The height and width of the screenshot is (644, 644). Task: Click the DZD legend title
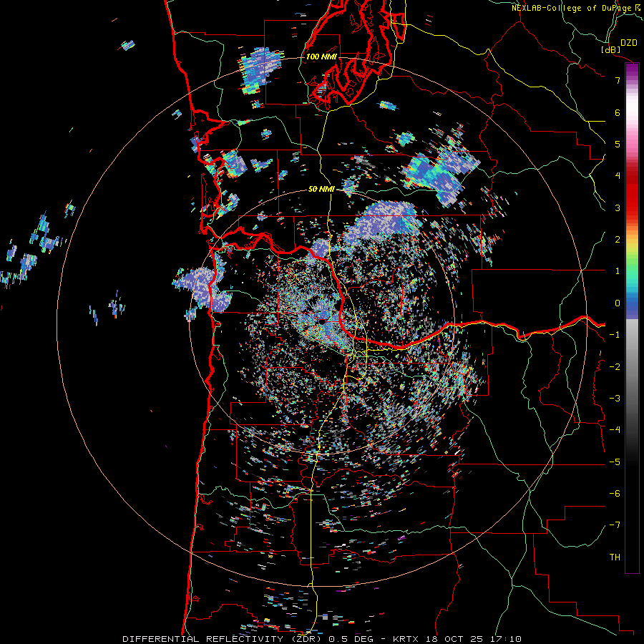click(x=628, y=43)
